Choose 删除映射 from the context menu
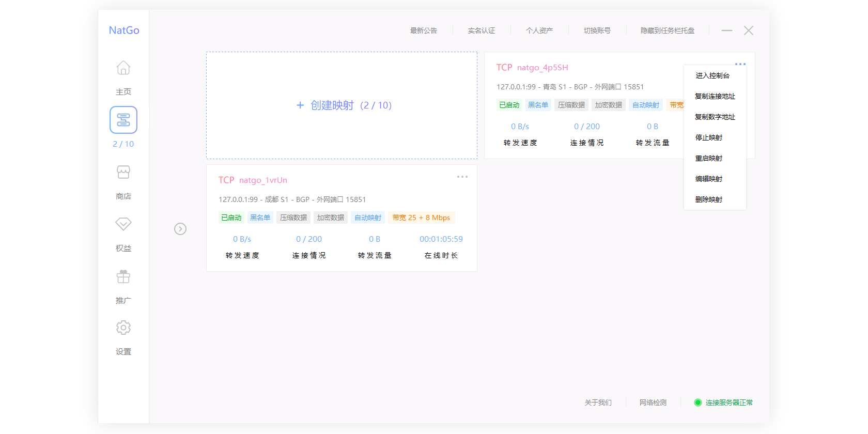 click(708, 200)
